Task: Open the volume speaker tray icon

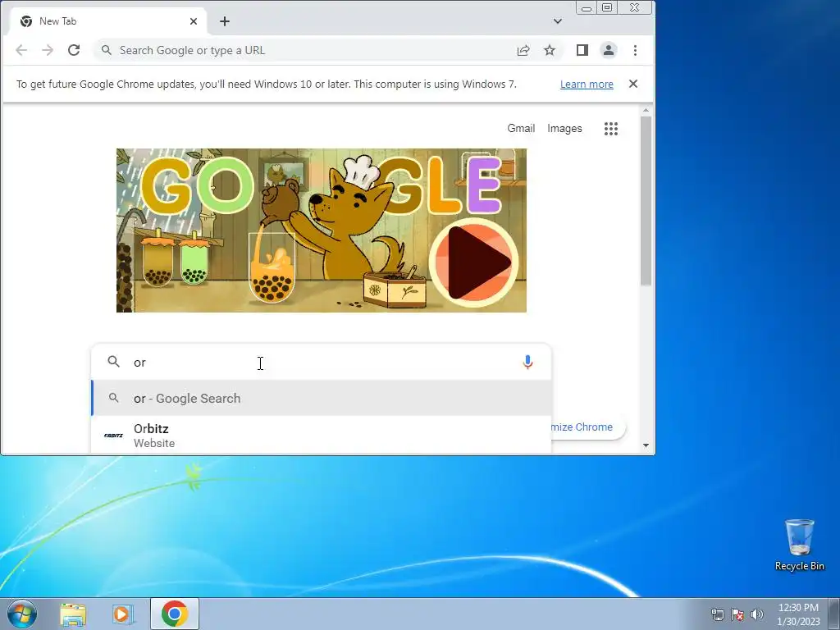Action: point(757,614)
